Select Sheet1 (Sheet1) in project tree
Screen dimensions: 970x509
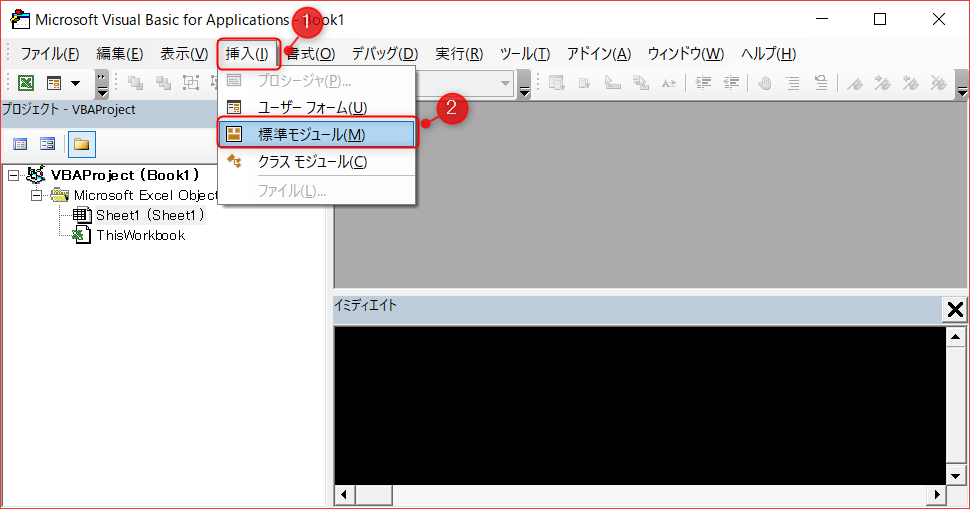(150, 215)
